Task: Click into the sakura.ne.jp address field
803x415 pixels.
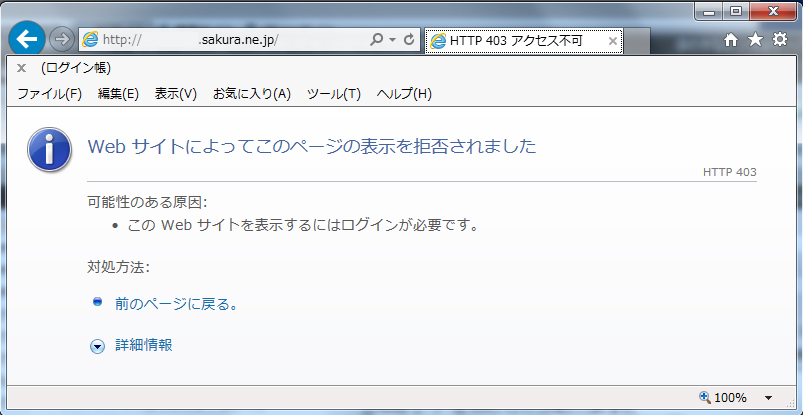Action: [230, 40]
